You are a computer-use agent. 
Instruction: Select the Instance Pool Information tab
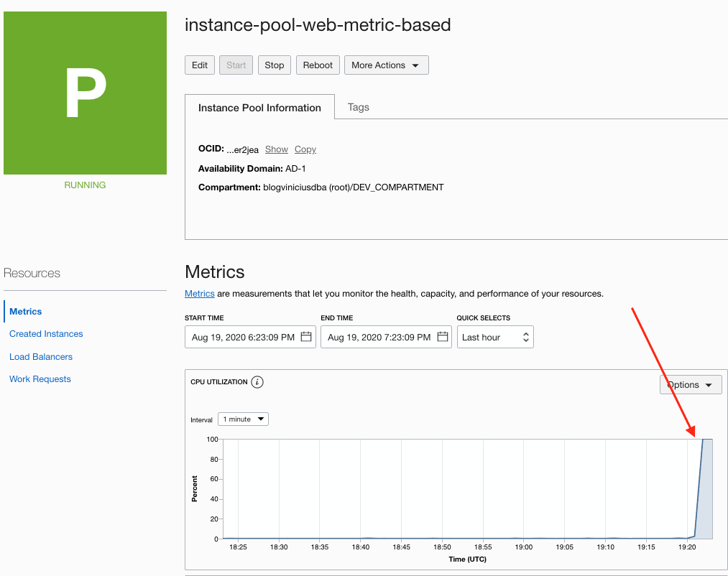tap(259, 108)
